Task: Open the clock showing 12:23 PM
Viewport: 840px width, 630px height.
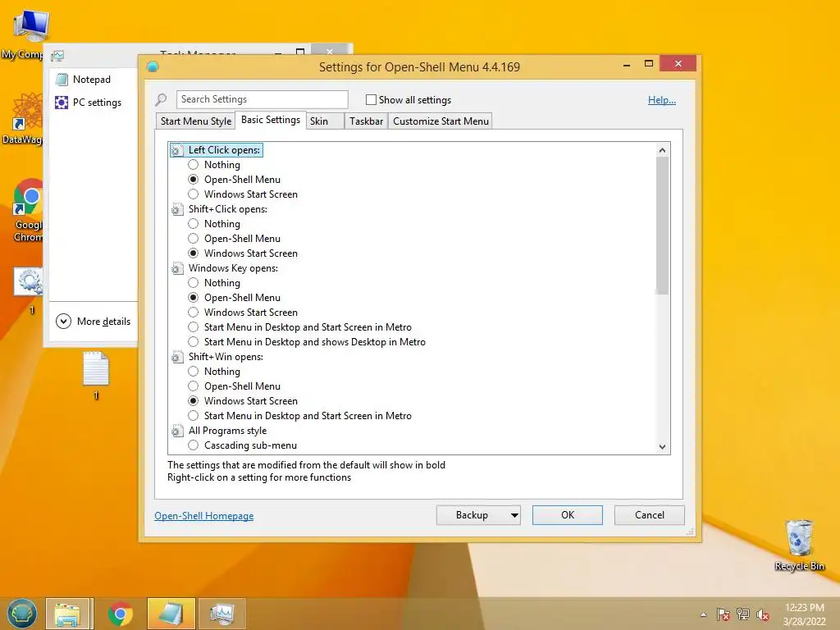Action: (804, 614)
